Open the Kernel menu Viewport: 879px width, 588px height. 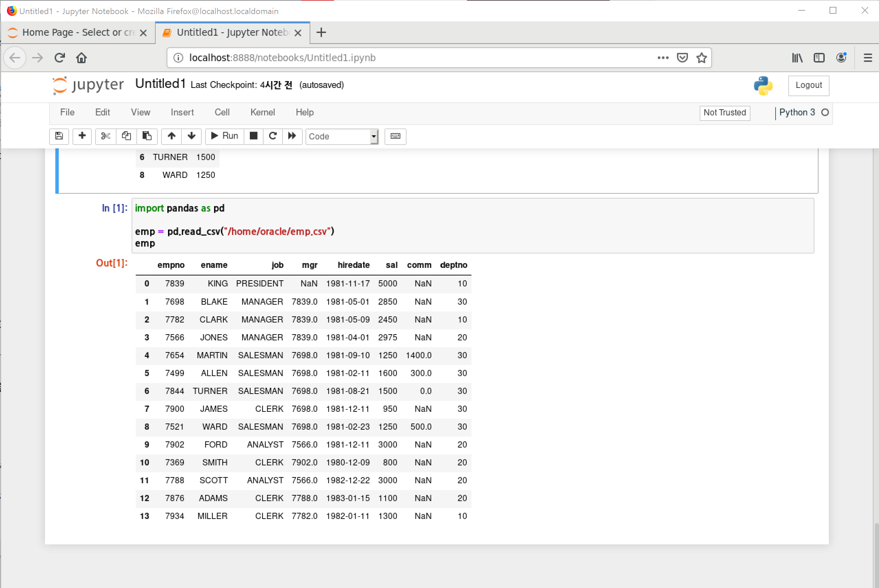pyautogui.click(x=262, y=112)
